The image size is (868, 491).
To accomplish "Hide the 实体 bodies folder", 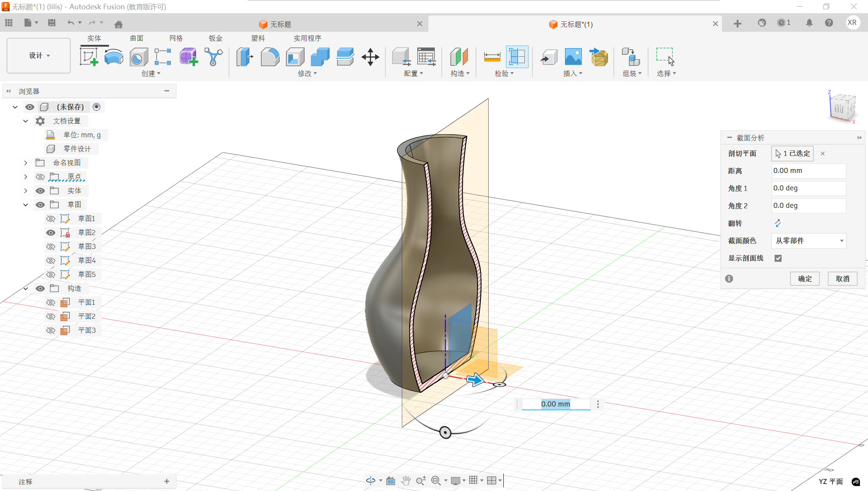I will click(x=40, y=191).
